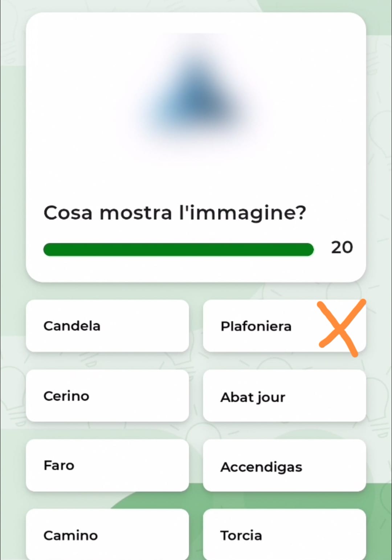Choose Faro as the answer
The width and height of the screenshot is (392, 560).
[x=107, y=465]
